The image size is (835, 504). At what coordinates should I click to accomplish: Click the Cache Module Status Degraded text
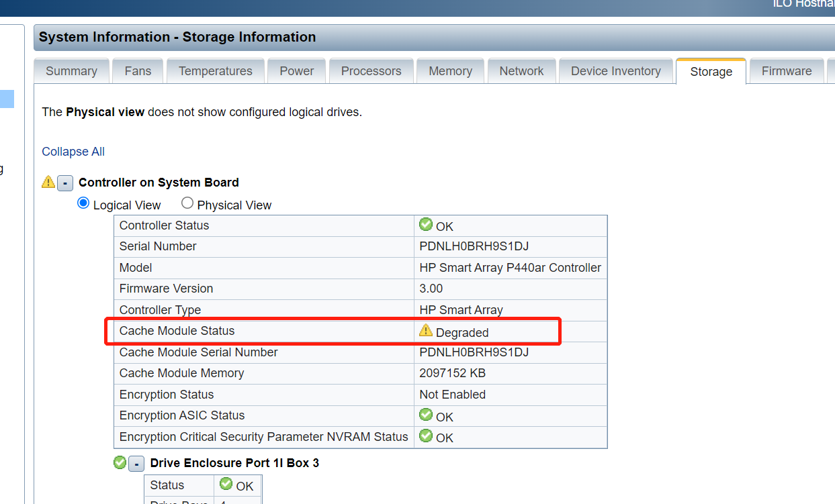coord(462,333)
